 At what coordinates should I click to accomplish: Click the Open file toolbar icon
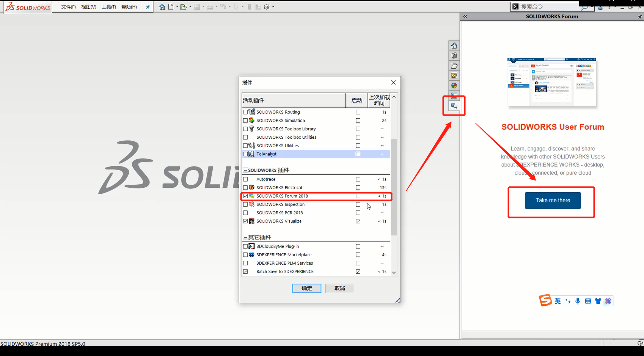184,7
